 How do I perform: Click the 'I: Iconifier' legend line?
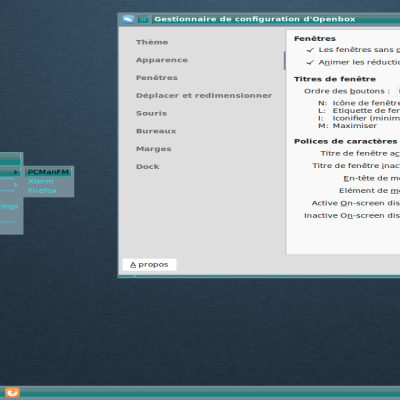359,118
